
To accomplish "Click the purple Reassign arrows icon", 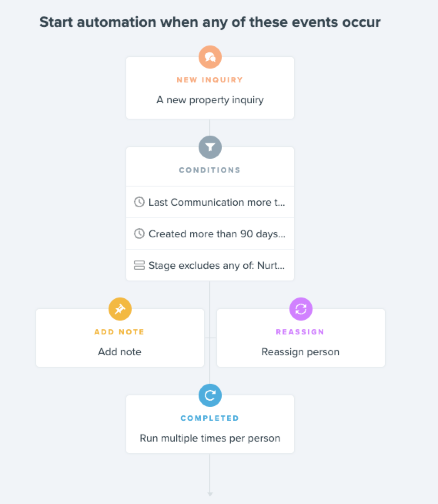I will click(x=301, y=309).
